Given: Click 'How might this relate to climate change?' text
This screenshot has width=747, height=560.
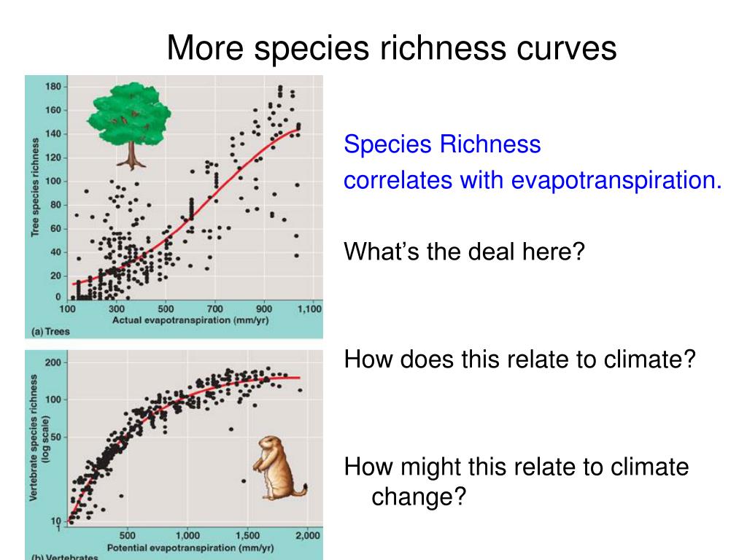Looking at the screenshot, I should [x=516, y=481].
